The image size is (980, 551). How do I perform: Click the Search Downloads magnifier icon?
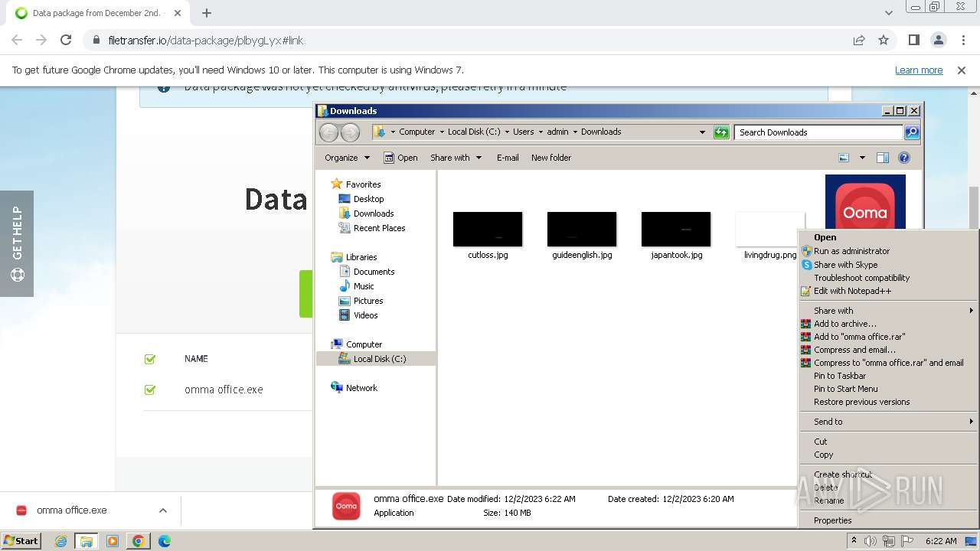click(x=911, y=132)
